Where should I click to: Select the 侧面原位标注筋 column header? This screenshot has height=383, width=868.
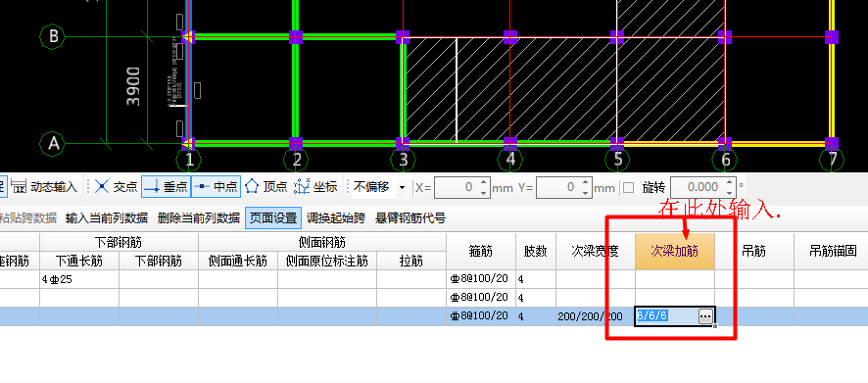pos(327,261)
